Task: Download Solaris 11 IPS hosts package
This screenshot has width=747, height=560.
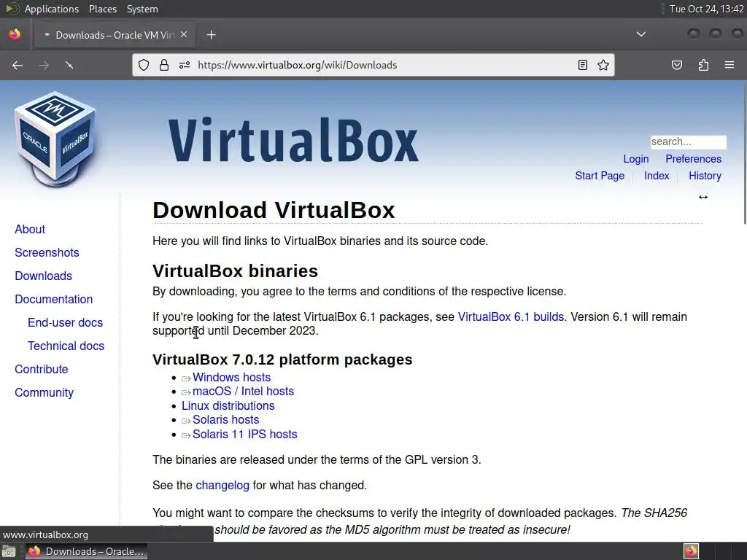Action: (x=245, y=435)
